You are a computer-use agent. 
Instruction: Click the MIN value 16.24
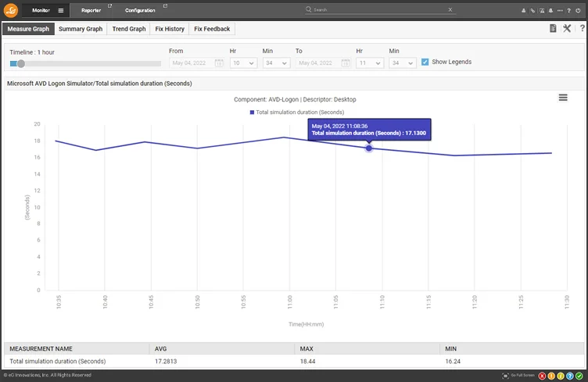pyautogui.click(x=453, y=362)
